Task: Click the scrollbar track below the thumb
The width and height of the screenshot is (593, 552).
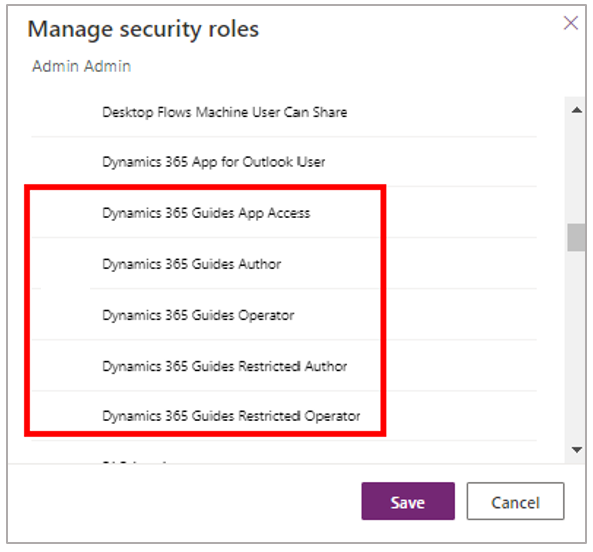Action: coord(576,346)
